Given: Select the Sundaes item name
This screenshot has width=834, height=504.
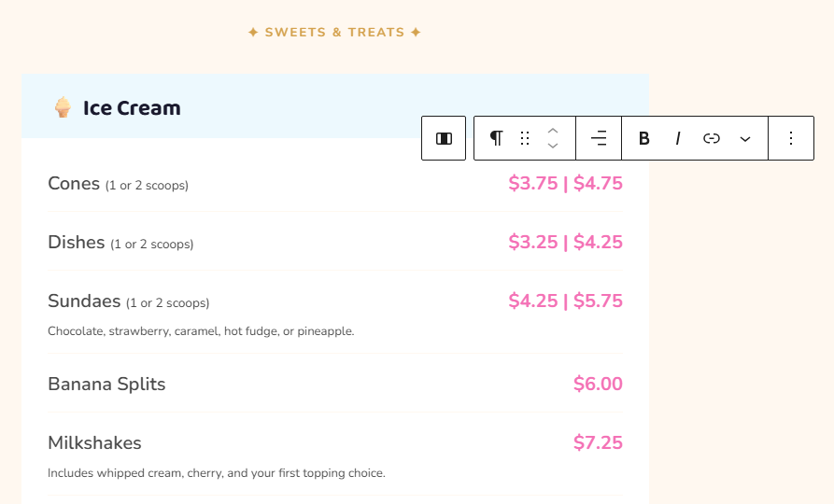Looking at the screenshot, I should coord(84,301).
